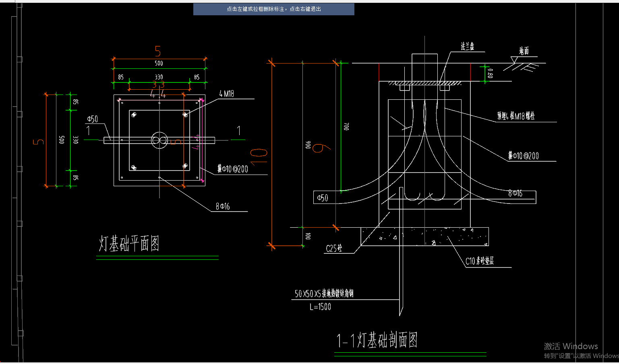This screenshot has height=364, width=619.
Task: Select the vertical '100' dimension text
Action: click(308, 236)
